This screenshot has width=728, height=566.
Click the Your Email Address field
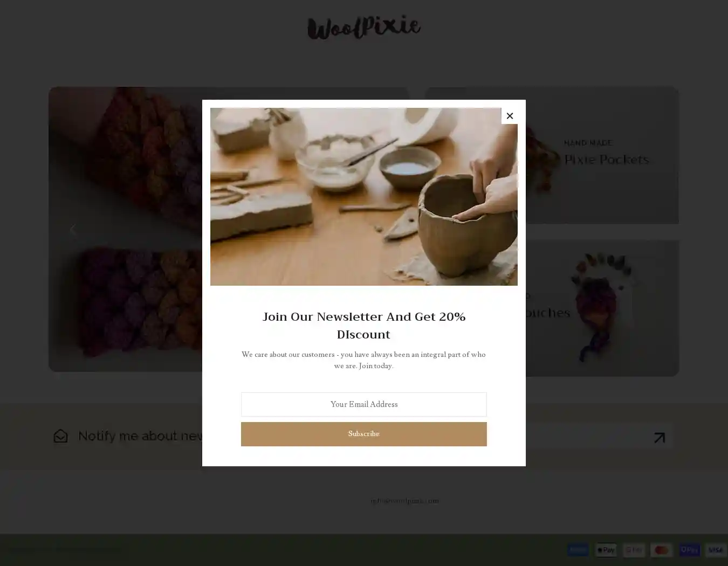[363, 404]
